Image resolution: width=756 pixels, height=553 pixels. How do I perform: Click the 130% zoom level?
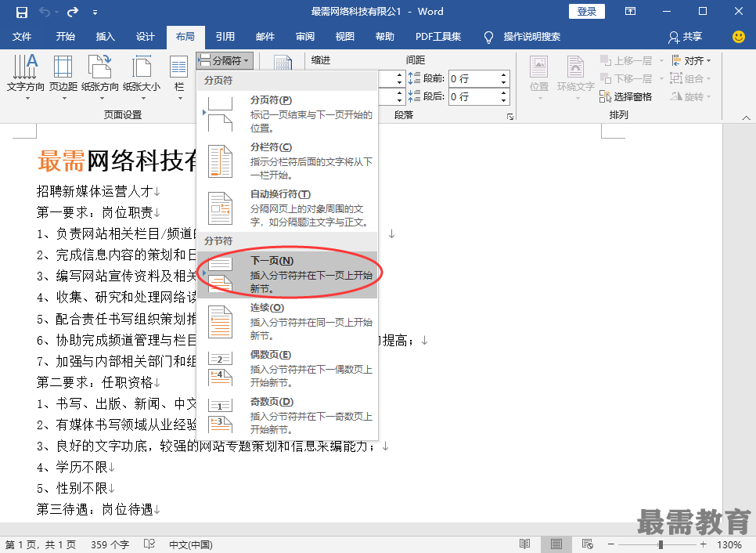[x=729, y=545]
